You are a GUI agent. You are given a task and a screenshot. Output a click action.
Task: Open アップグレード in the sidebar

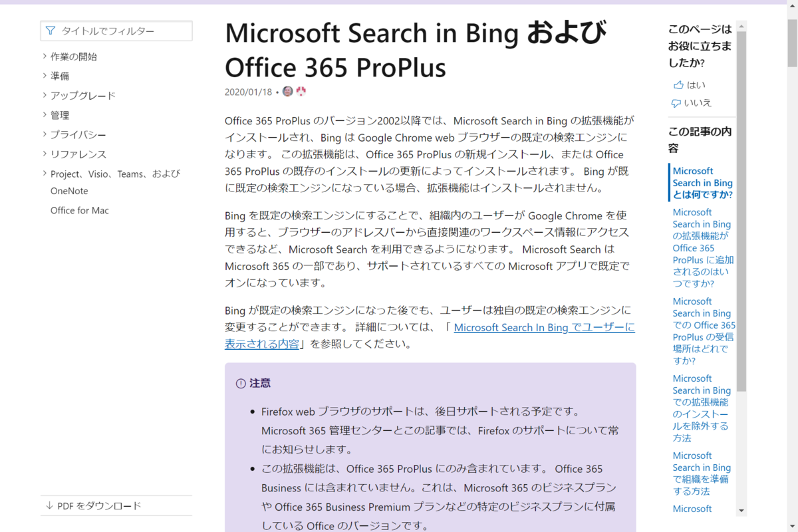pyautogui.click(x=83, y=95)
